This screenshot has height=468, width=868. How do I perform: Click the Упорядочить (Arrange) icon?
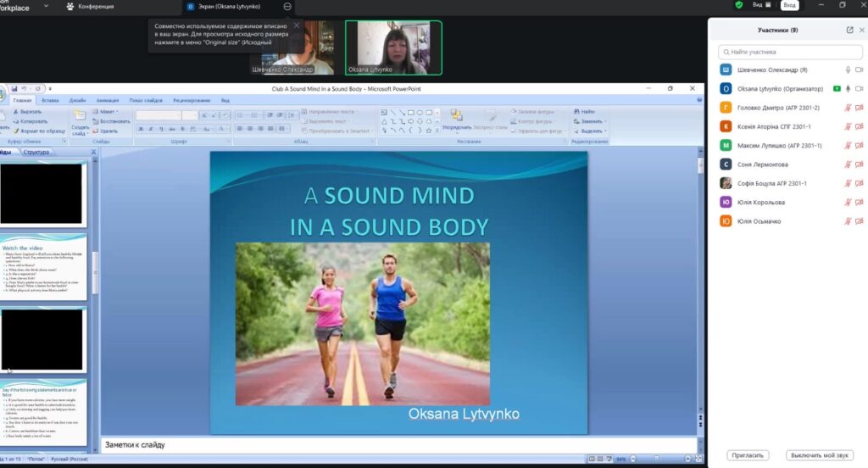[x=456, y=117]
